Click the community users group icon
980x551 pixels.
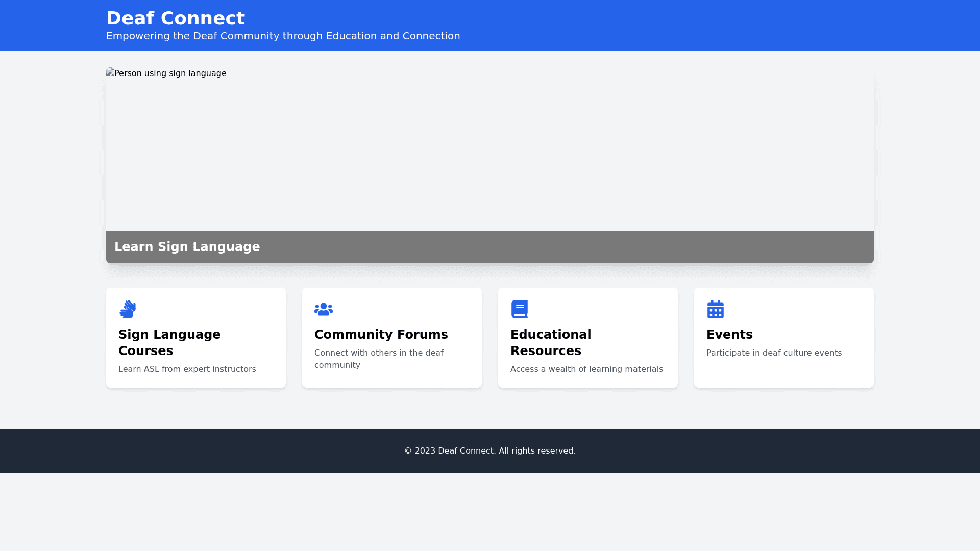click(x=324, y=309)
